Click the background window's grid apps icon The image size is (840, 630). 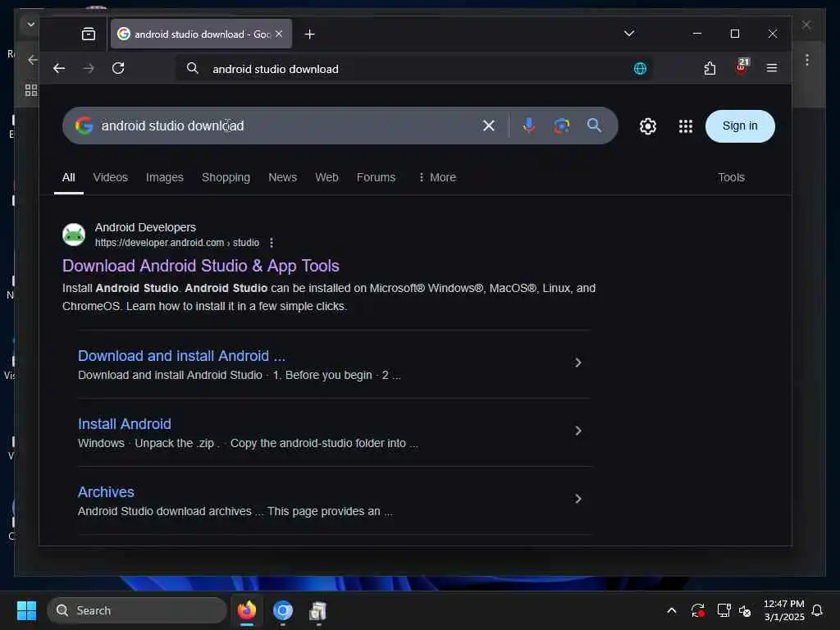pos(31,90)
